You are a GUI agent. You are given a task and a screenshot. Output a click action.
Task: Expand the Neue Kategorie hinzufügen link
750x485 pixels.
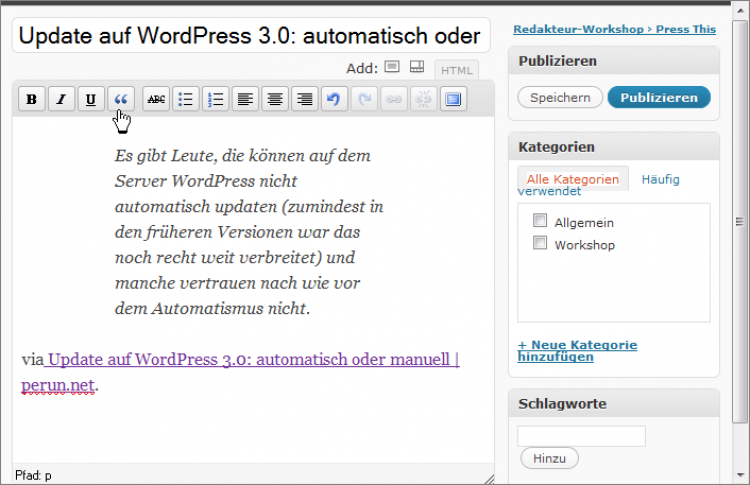577,350
